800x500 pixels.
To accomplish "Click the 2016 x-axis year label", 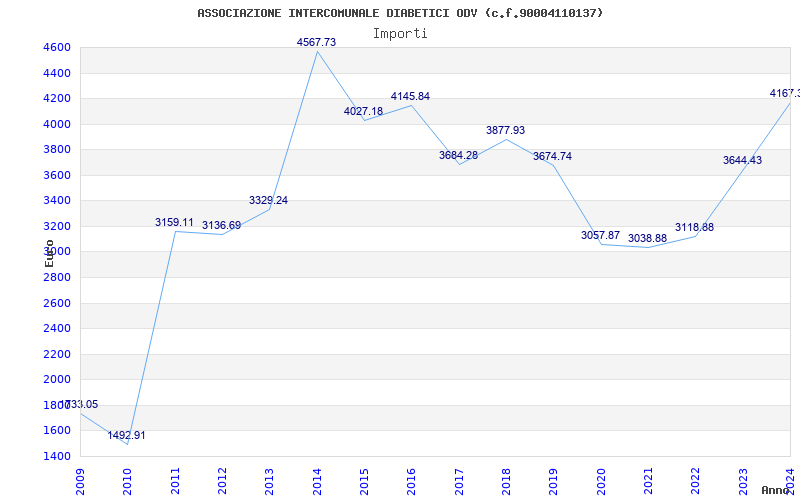I will 411,482.
